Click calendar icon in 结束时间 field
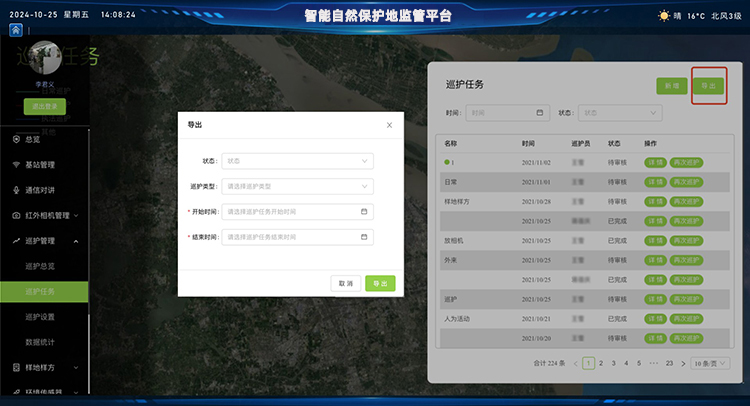 coord(364,237)
